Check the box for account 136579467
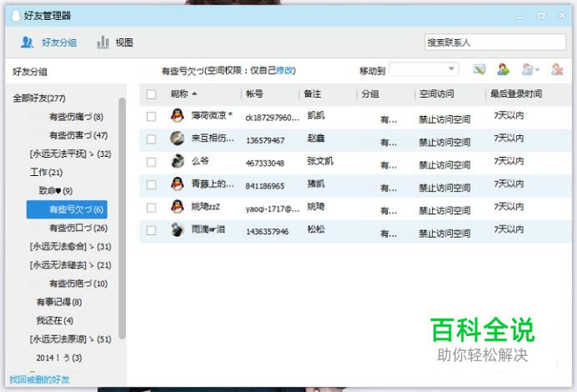This screenshot has width=577, height=392. point(151,139)
